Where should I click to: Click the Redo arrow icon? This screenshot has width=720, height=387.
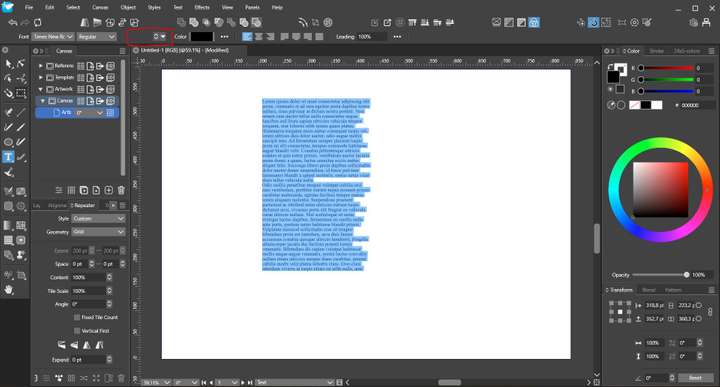[25, 22]
